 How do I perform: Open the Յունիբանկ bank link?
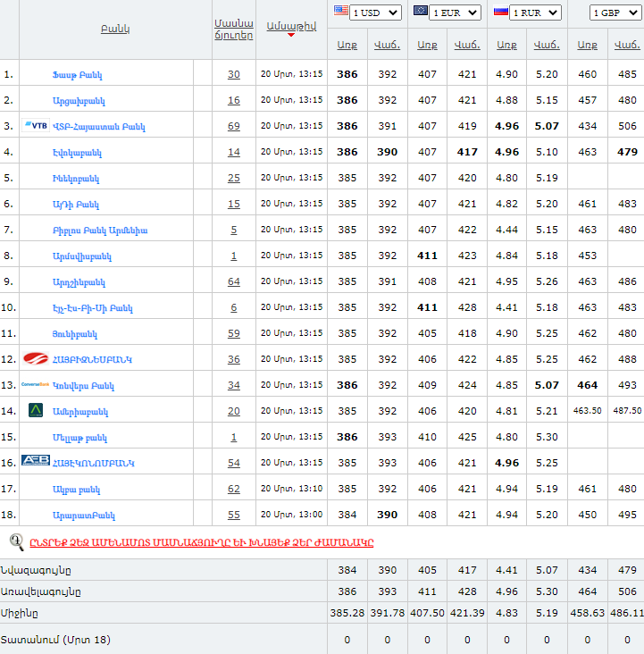pos(75,334)
